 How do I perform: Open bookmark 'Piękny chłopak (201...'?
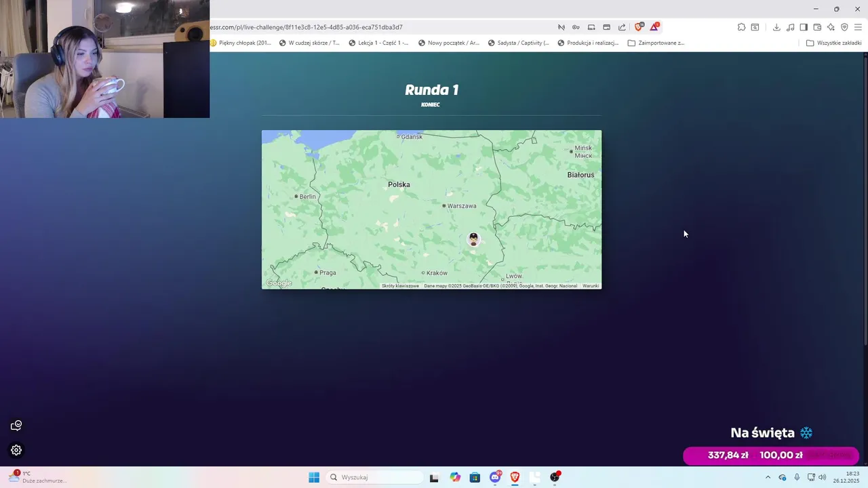click(x=241, y=43)
